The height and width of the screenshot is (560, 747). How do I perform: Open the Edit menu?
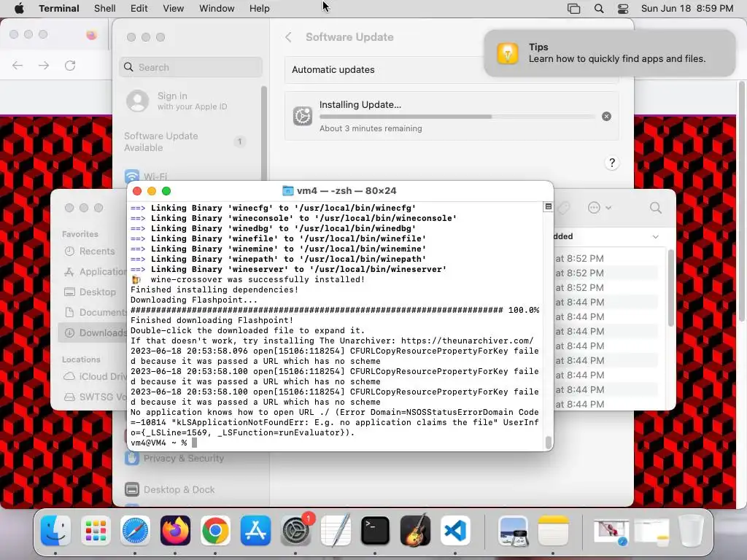[x=139, y=8]
